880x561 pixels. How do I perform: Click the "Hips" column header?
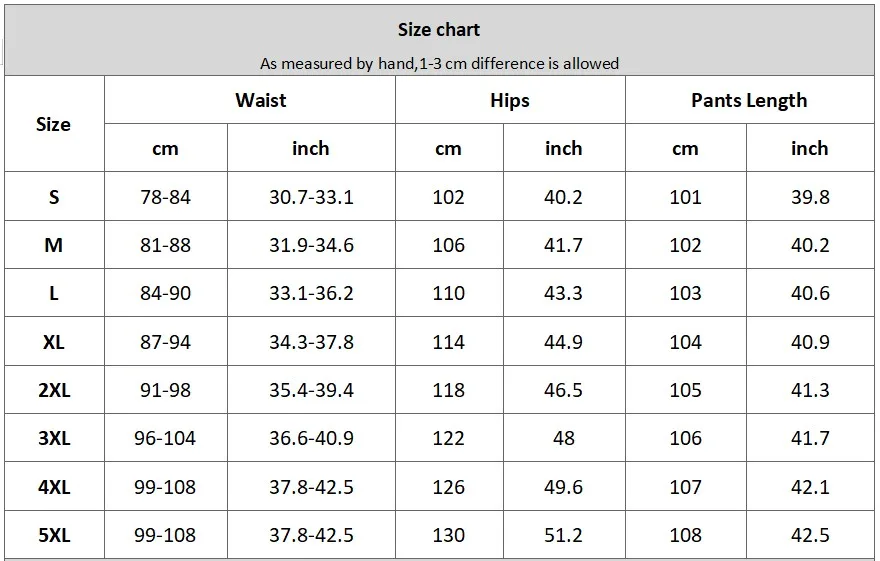510,100
